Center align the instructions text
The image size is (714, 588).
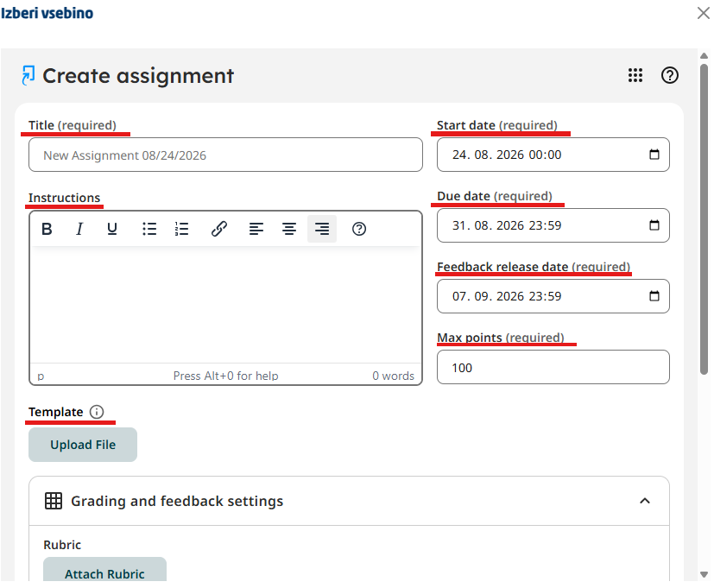289,229
